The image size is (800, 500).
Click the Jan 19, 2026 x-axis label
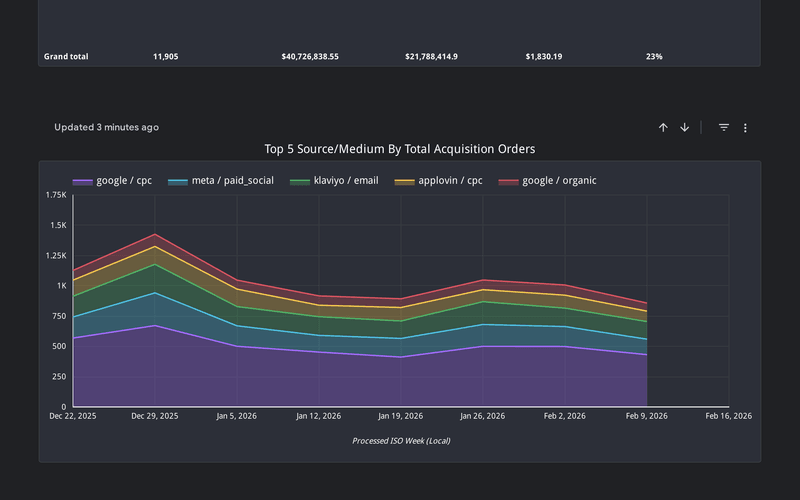(x=401, y=415)
